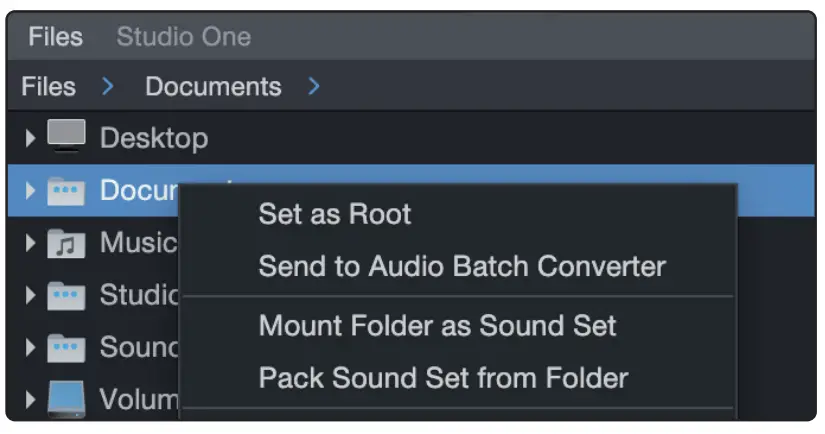Select Pack Sound Set from Folder
The width and height of the screenshot is (825, 434).
point(443,378)
